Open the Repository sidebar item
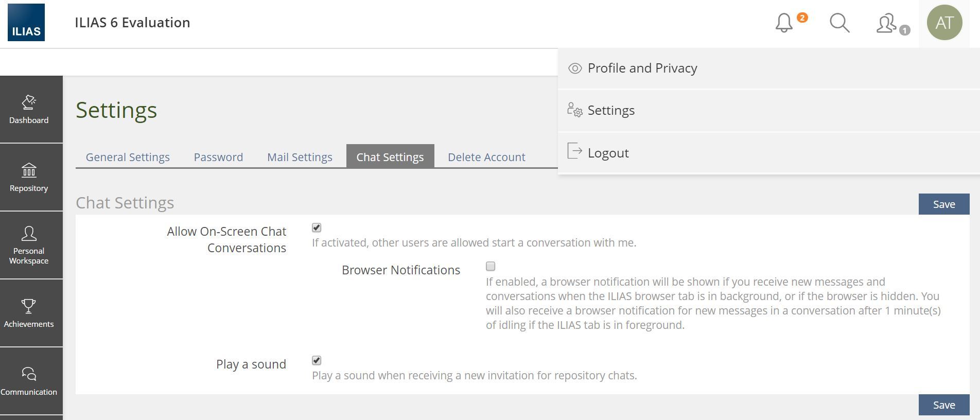Screen dimensions: 980x420 coord(29,177)
